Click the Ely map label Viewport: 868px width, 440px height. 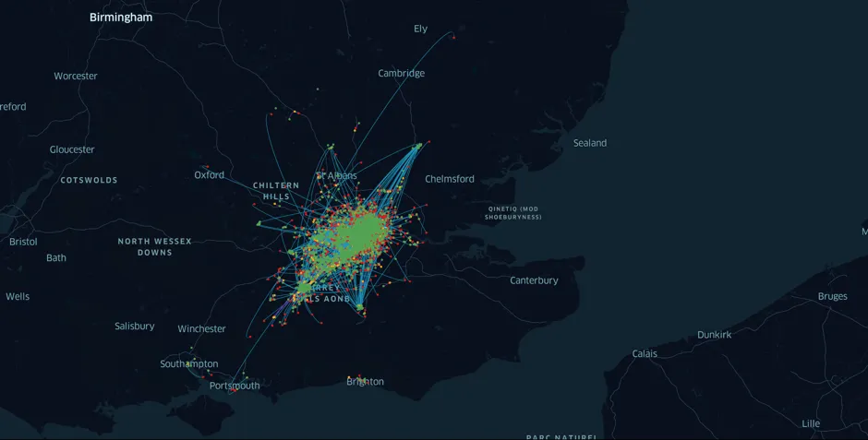point(420,29)
